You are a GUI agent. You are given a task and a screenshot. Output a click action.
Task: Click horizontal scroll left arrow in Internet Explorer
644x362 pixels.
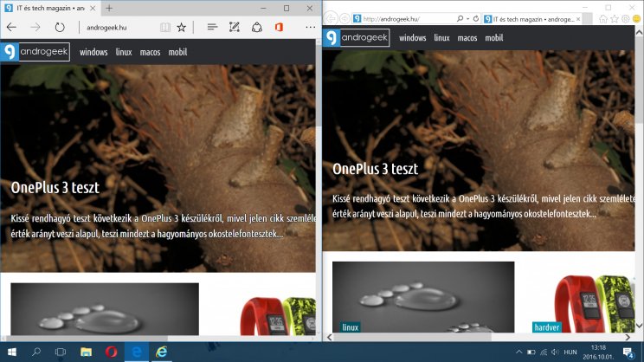[x=330, y=338]
